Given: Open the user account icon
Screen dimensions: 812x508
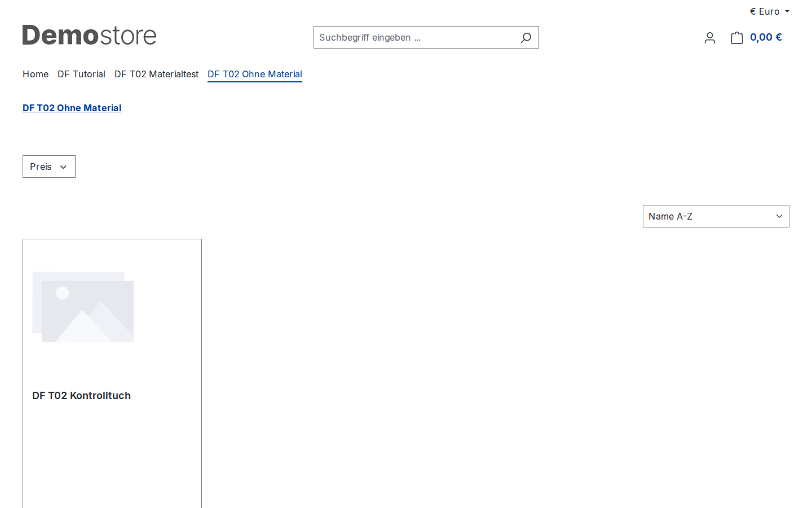Looking at the screenshot, I should pyautogui.click(x=710, y=38).
